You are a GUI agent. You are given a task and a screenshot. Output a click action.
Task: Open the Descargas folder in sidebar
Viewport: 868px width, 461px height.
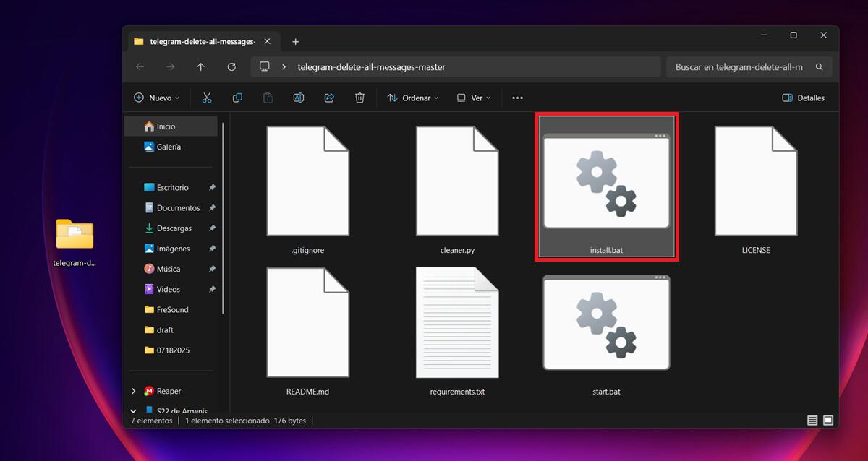tap(174, 228)
